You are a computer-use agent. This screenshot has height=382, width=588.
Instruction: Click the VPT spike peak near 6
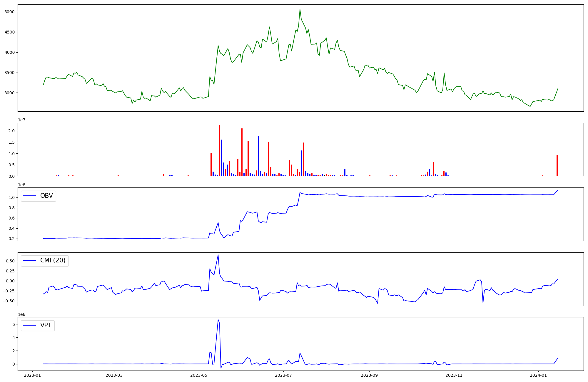click(x=218, y=320)
